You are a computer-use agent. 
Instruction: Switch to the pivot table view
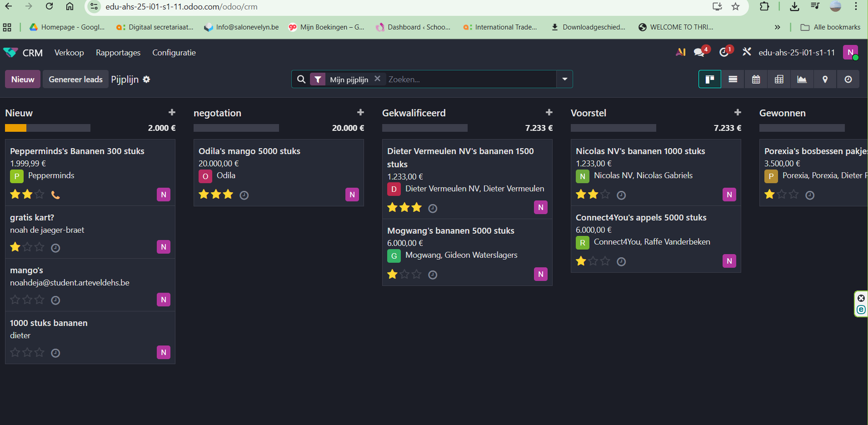[779, 79]
